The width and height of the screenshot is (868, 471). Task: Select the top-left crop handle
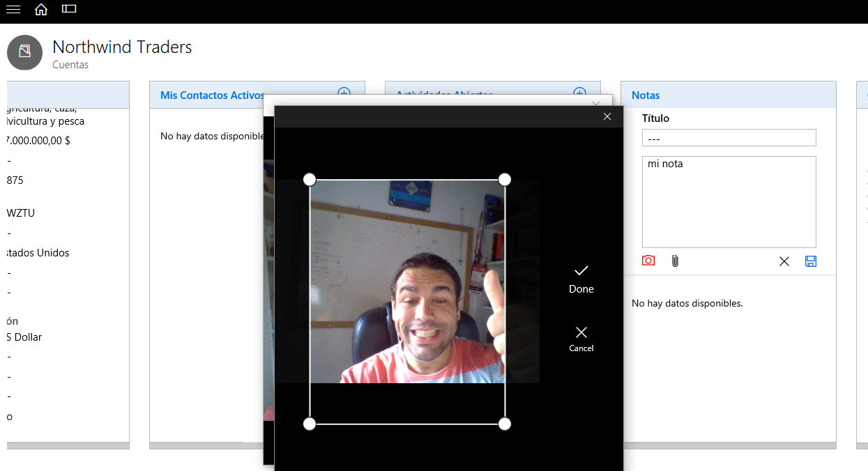point(310,180)
